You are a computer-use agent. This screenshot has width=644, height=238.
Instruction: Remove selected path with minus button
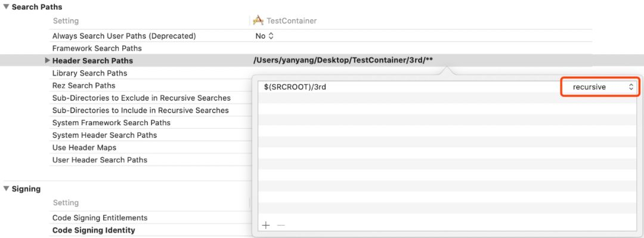(x=281, y=225)
